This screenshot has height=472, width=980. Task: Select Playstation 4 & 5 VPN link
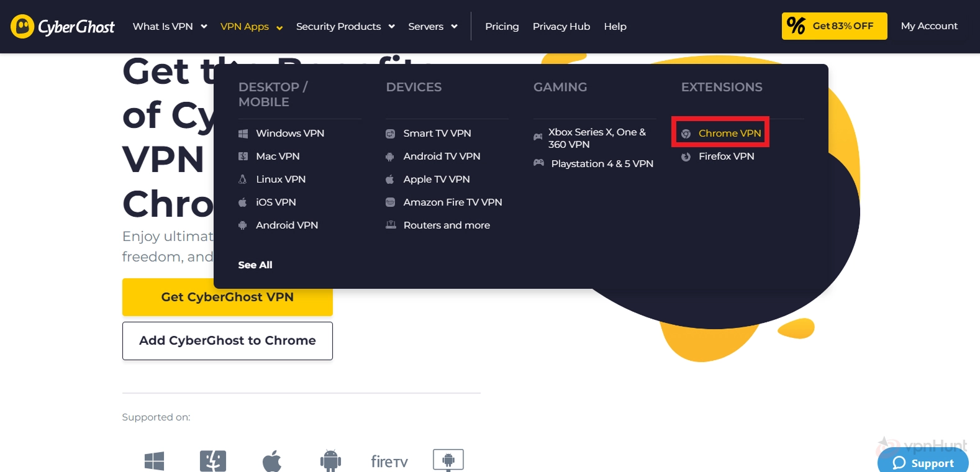click(x=602, y=164)
